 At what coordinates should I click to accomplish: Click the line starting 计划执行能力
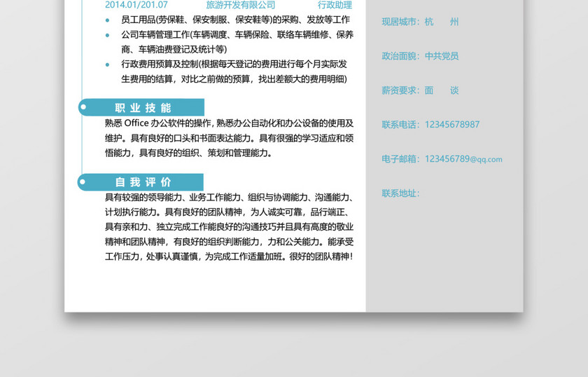coord(229,212)
